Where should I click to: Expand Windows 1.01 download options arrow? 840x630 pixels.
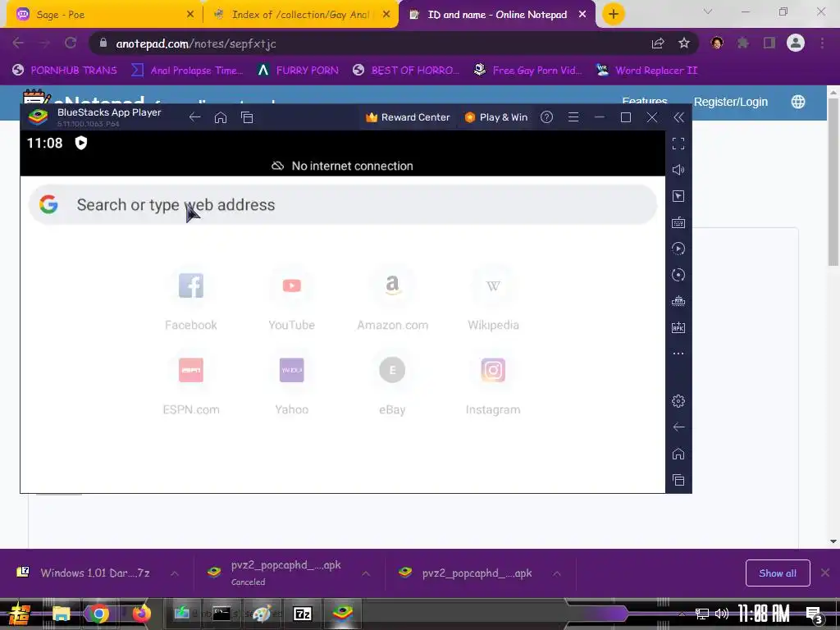tap(175, 573)
